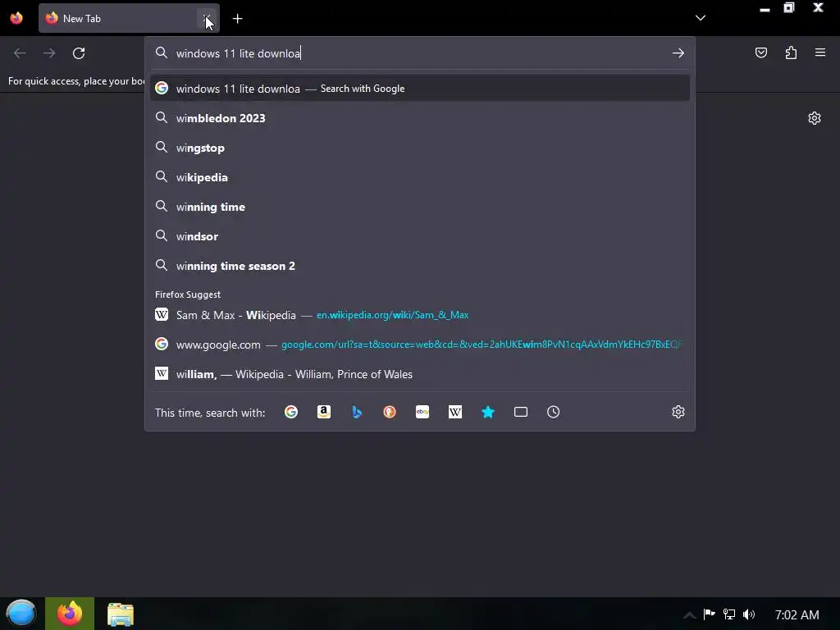The image size is (840, 630).
Task: Click the go arrow in address bar
Action: (678, 53)
